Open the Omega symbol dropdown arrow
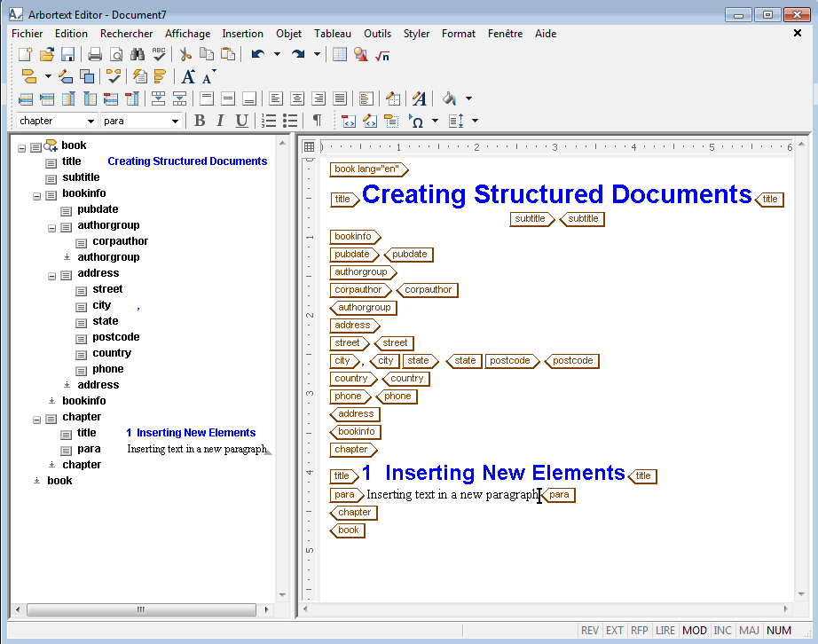Image resolution: width=818 pixels, height=644 pixels. click(x=435, y=121)
